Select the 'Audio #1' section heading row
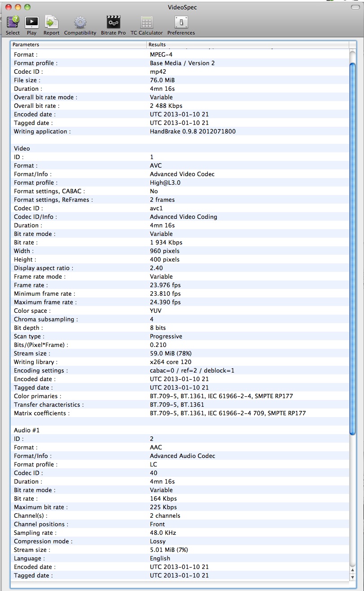This screenshot has width=364, height=591. [180, 430]
